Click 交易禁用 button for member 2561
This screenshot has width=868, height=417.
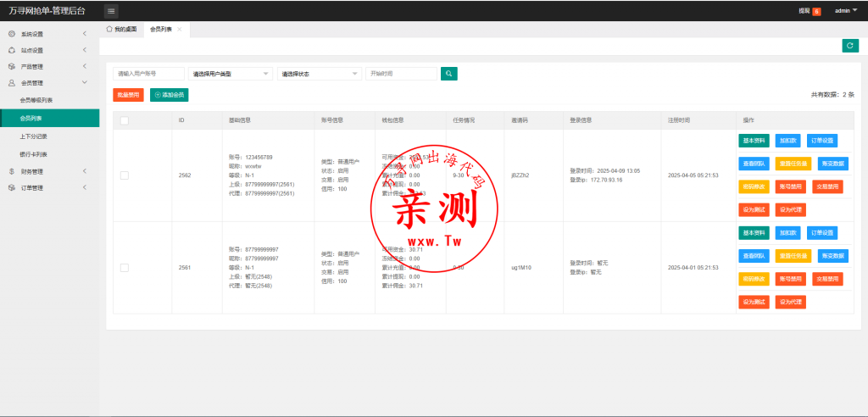point(827,279)
